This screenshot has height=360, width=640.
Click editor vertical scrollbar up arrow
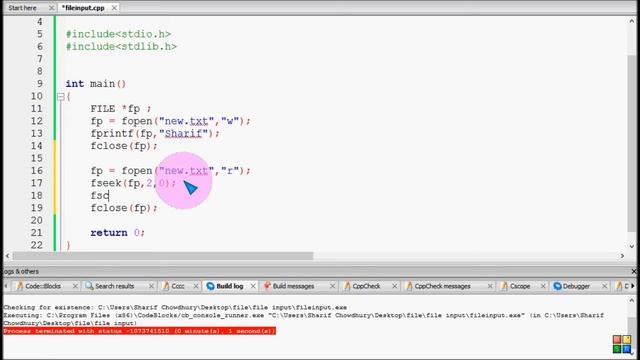pos(632,21)
